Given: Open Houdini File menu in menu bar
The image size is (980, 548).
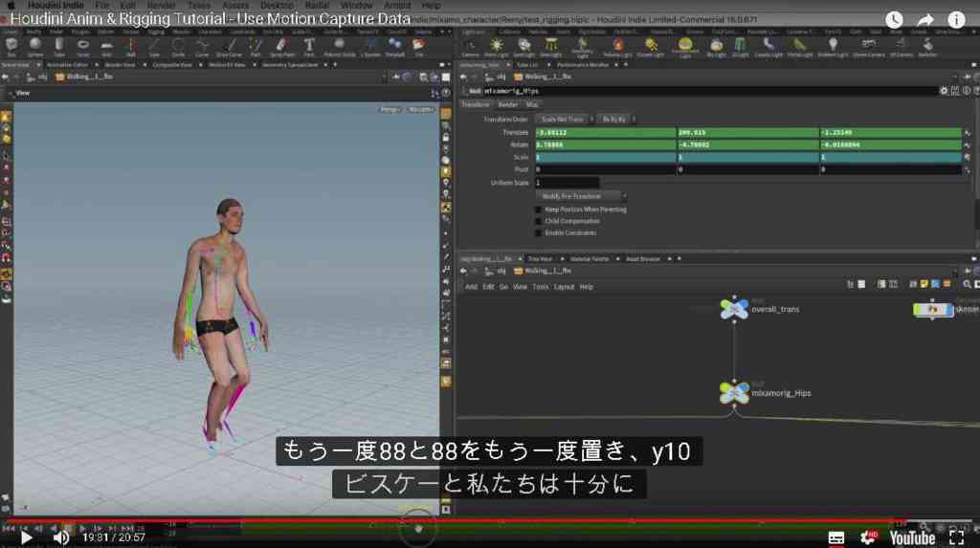Looking at the screenshot, I should (102, 5).
